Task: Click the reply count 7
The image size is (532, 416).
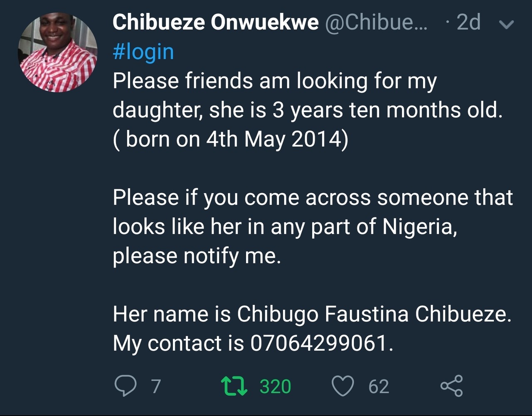Action: click(156, 386)
